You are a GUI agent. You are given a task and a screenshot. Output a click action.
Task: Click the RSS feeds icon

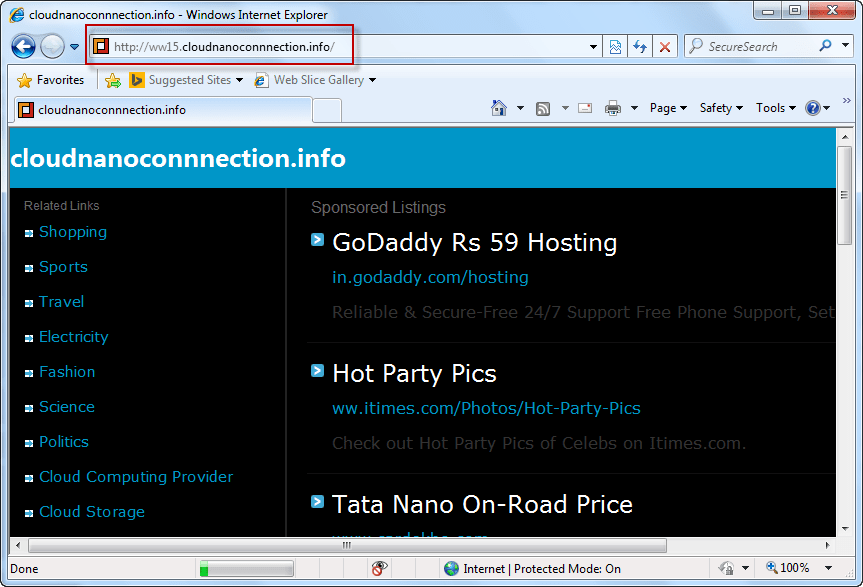click(x=543, y=108)
